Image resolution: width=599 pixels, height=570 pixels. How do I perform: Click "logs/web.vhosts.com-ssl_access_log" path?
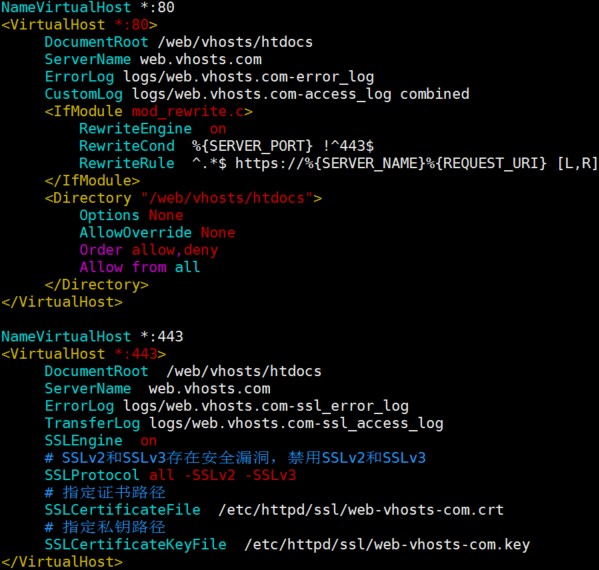click(x=296, y=423)
